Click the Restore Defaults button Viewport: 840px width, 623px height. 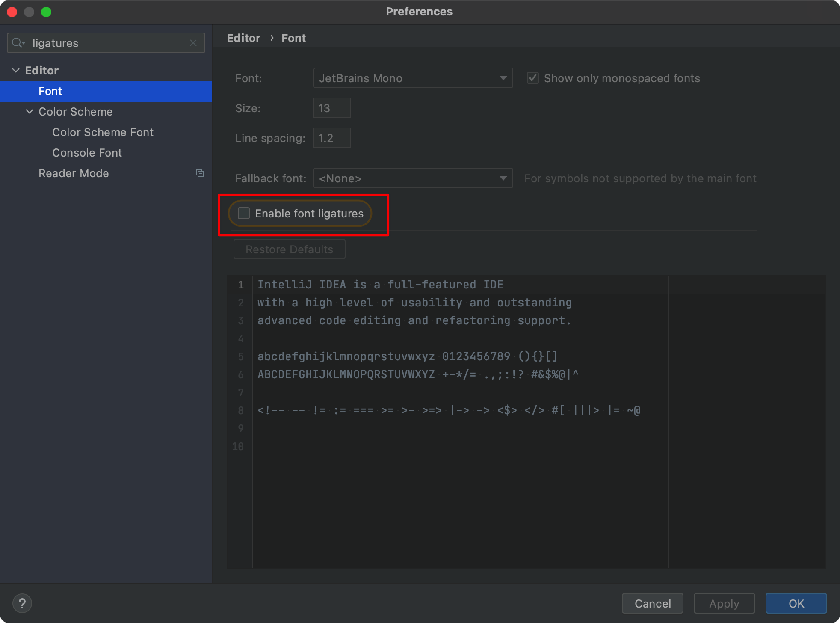(x=290, y=249)
